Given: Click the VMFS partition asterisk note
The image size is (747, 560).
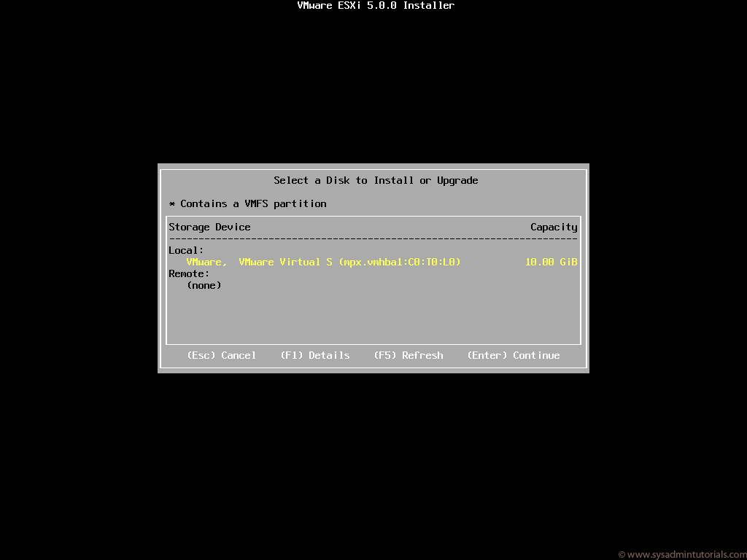Looking at the screenshot, I should click(x=246, y=203).
